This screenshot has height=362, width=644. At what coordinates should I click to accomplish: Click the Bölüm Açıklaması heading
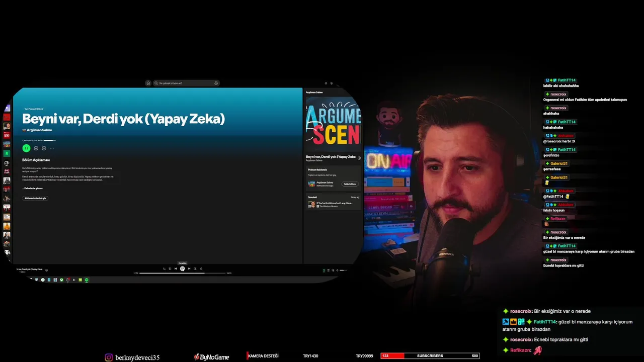36,160
